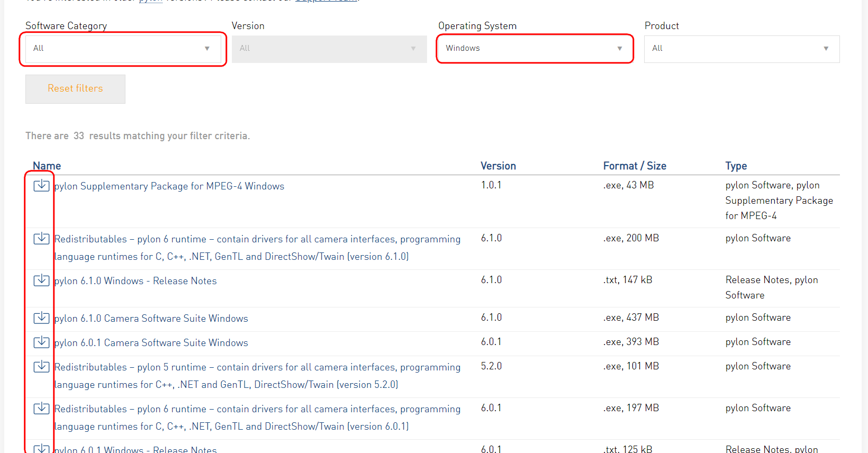Download icon for pylon 6 runtime version 6.1.0
868x453 pixels.
coord(41,238)
